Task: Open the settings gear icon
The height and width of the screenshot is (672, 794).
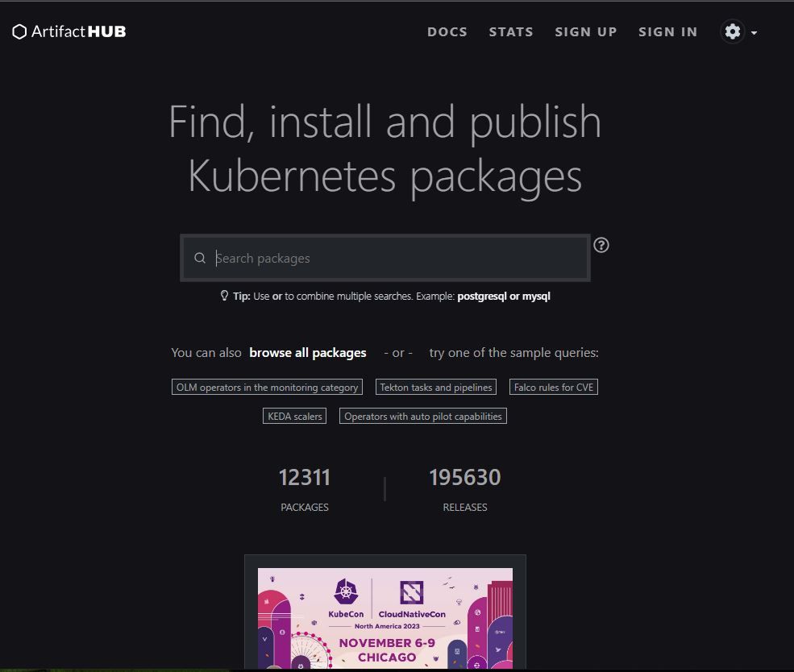Action: [x=732, y=32]
